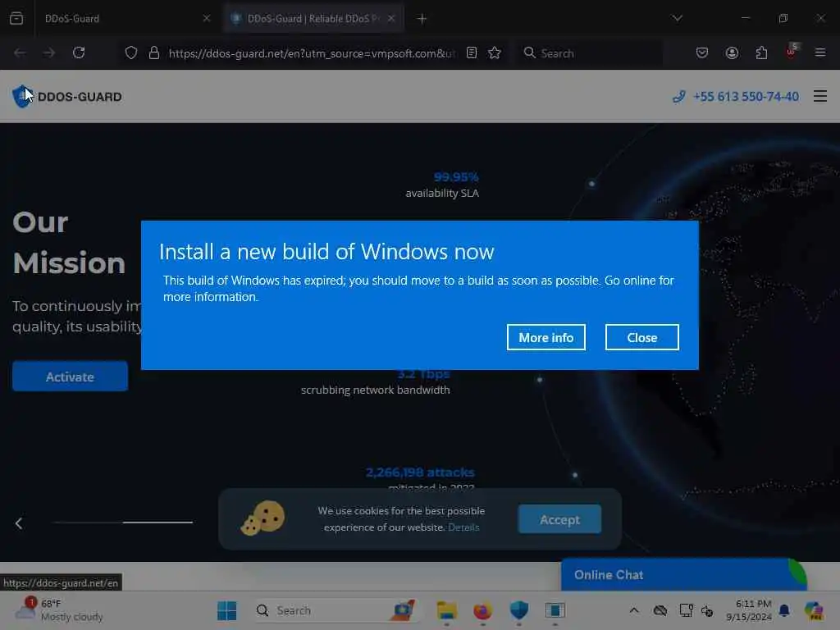Open tracking protection shield icon
The image size is (840, 630).
131,52
